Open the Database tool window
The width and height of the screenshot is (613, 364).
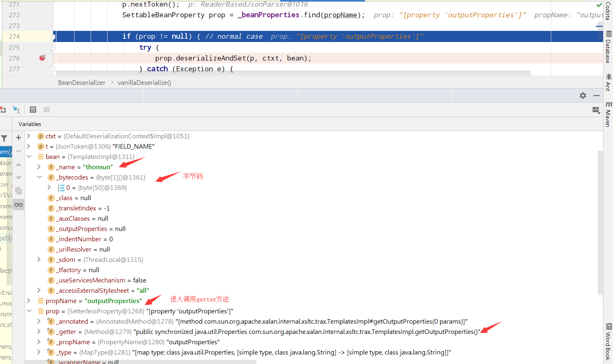click(608, 47)
